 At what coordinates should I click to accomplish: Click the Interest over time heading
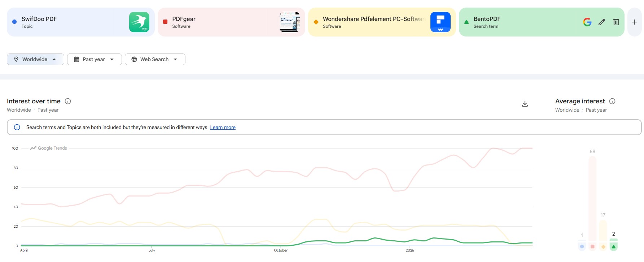[34, 101]
